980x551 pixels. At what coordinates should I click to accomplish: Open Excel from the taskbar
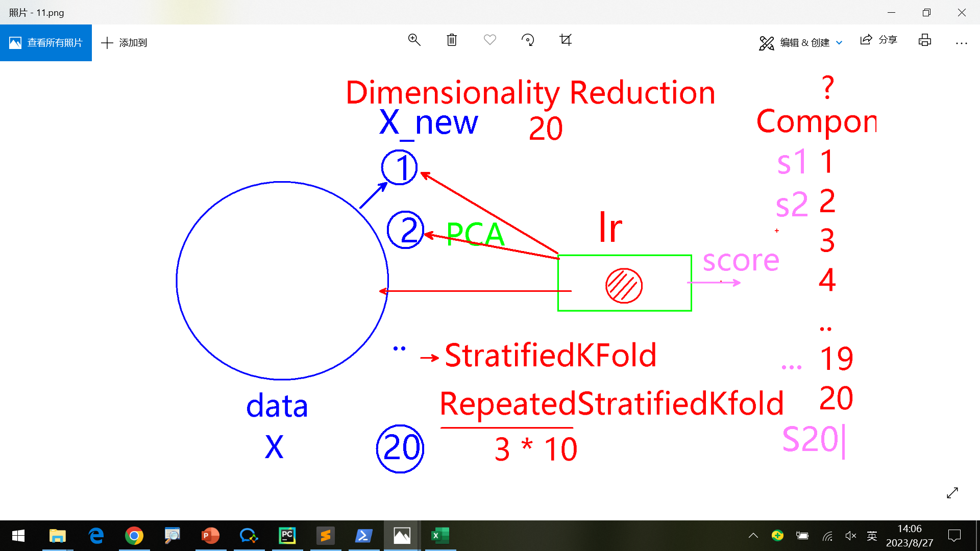(x=440, y=536)
